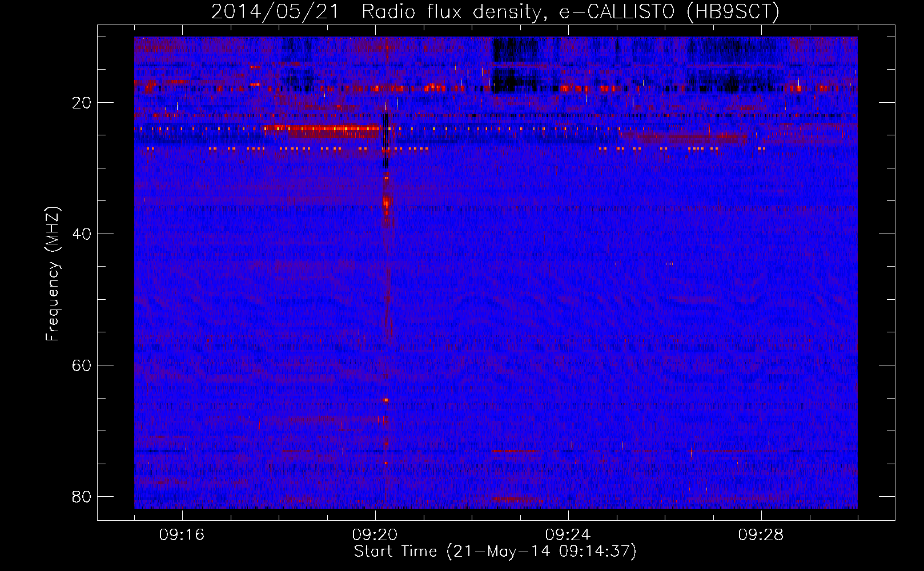
Task: Click the 09:16 time tick label
Action: (182, 535)
